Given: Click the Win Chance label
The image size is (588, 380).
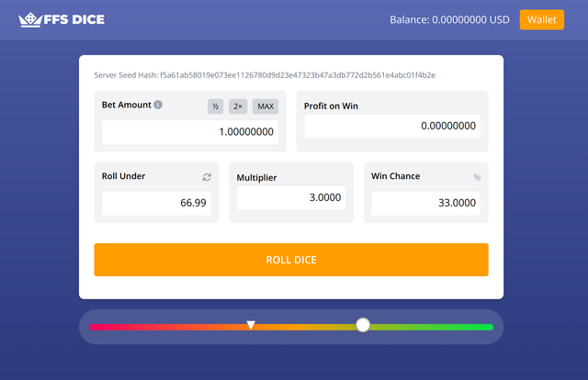Looking at the screenshot, I should pos(396,176).
